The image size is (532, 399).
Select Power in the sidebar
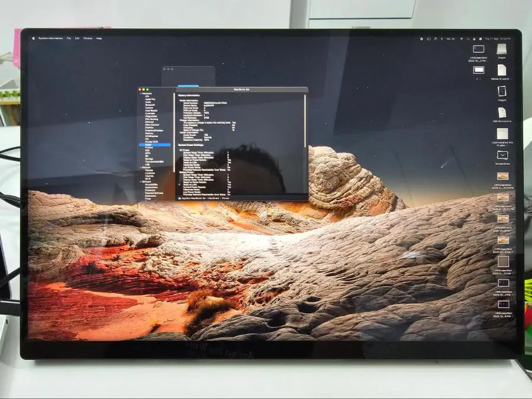pos(148,145)
